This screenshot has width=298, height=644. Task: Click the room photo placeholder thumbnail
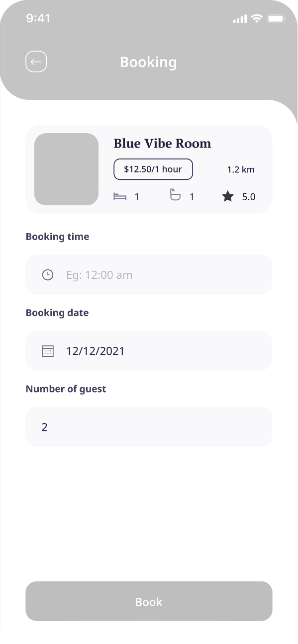point(66,169)
